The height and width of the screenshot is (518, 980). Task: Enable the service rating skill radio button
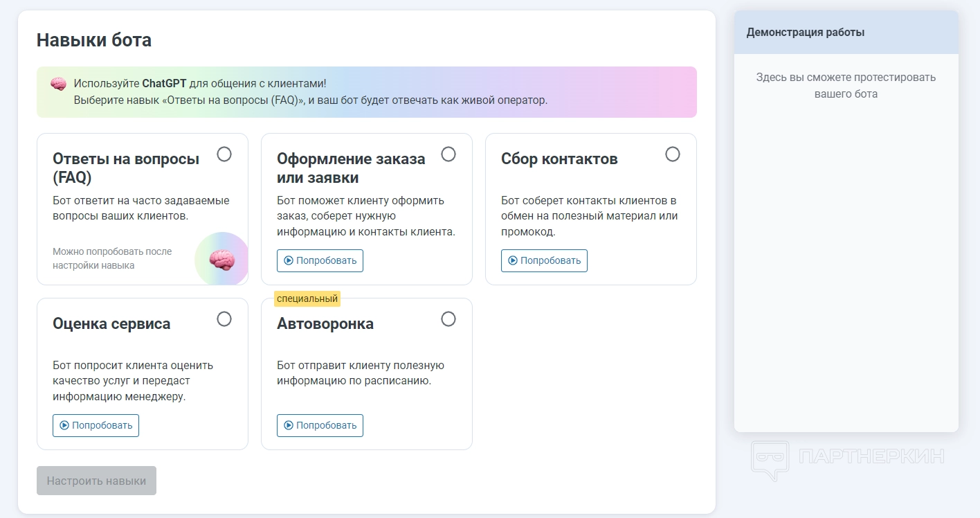pos(224,319)
